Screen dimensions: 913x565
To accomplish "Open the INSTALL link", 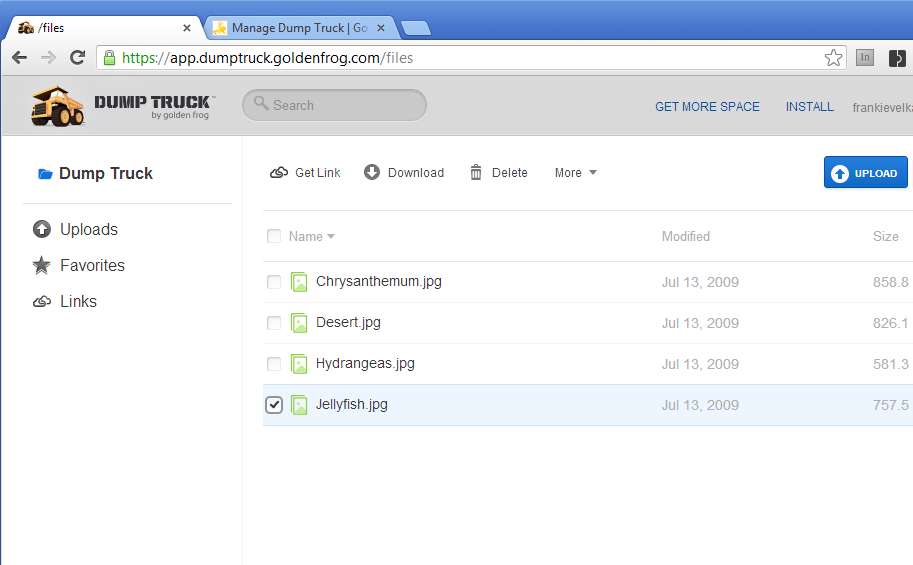I will [809, 107].
